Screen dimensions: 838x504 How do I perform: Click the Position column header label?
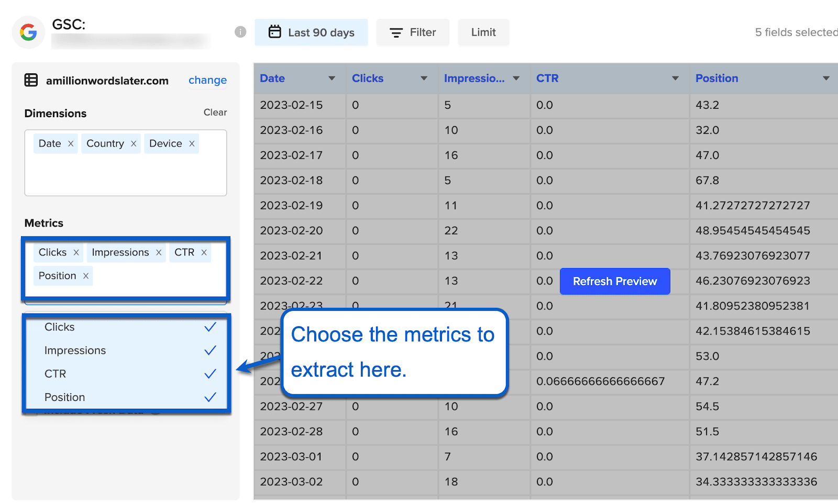pyautogui.click(x=716, y=79)
